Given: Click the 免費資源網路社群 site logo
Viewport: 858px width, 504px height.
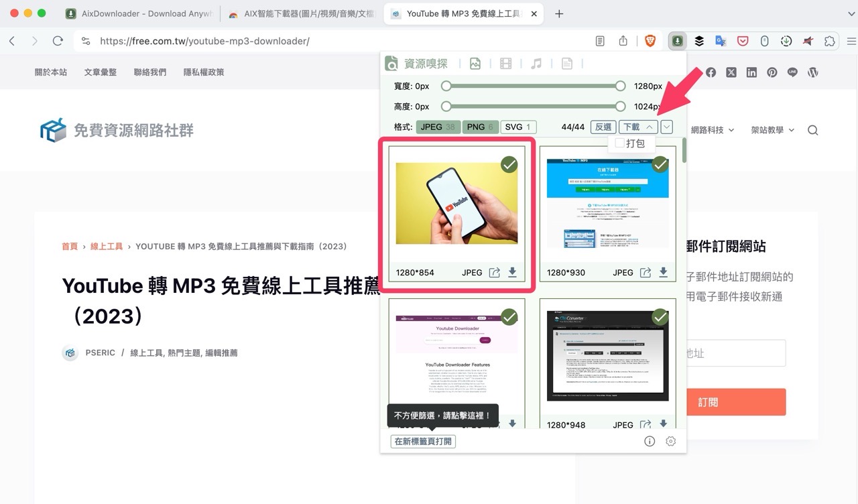Looking at the screenshot, I should click(117, 130).
